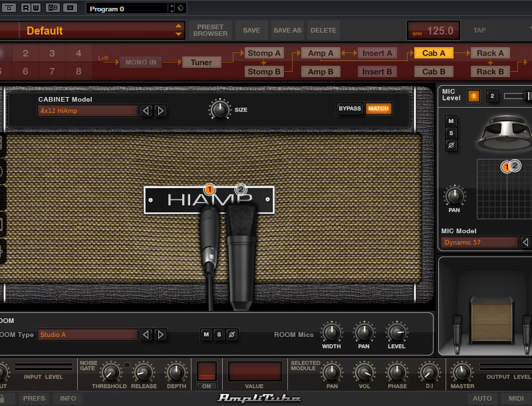Select MIC Level 1 button
This screenshot has height=406, width=532.
pyautogui.click(x=473, y=96)
